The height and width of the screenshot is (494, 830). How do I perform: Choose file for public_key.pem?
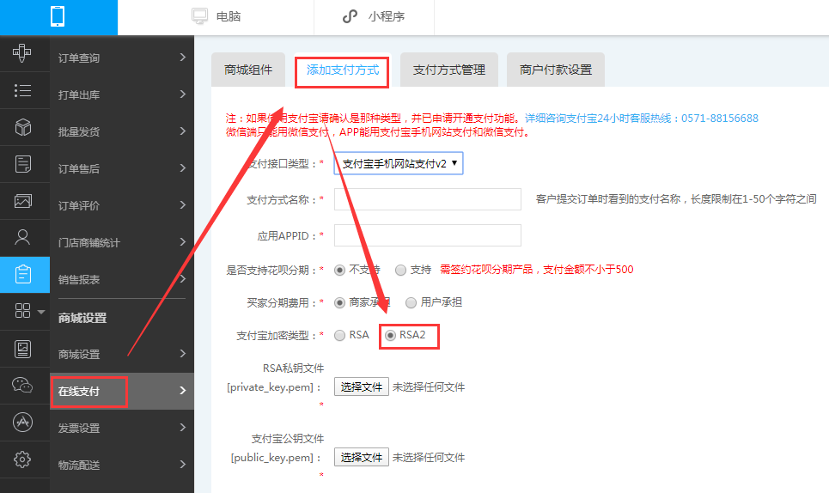[361, 457]
